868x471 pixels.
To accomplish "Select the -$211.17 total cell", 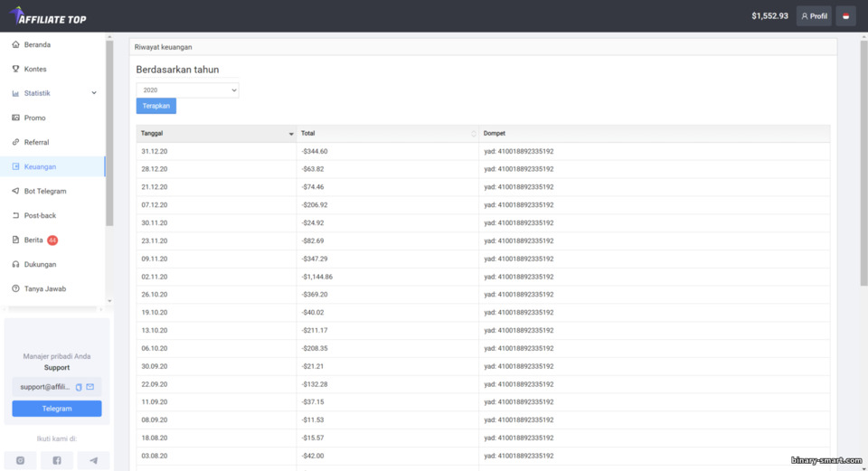I will [x=388, y=330].
